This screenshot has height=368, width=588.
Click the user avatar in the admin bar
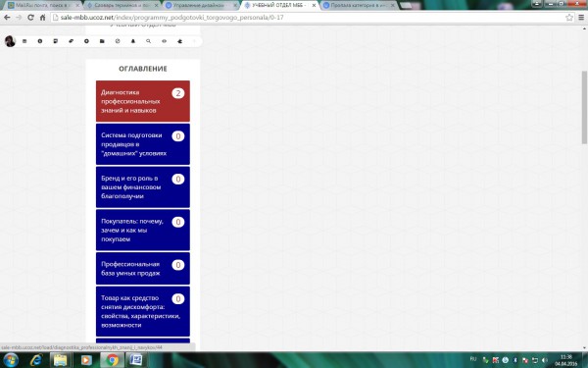[10, 41]
